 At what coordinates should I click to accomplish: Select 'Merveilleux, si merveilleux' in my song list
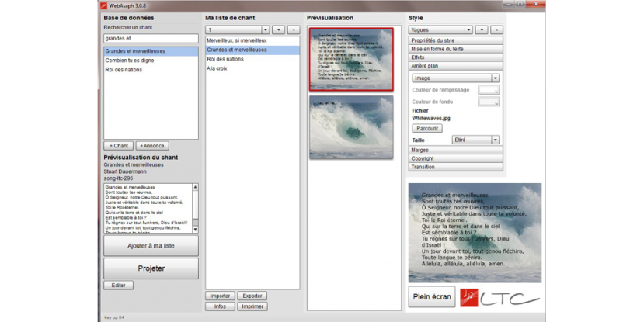point(252,40)
